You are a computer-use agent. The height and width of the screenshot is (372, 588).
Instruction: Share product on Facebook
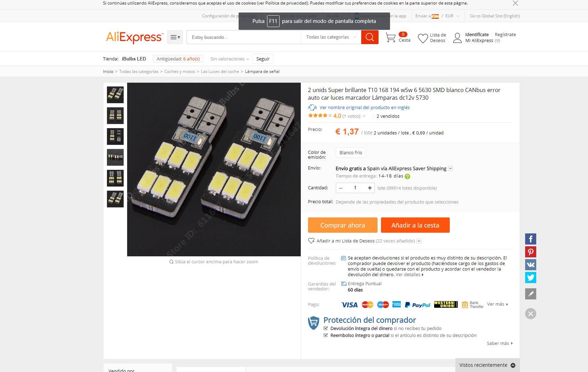(x=530, y=239)
